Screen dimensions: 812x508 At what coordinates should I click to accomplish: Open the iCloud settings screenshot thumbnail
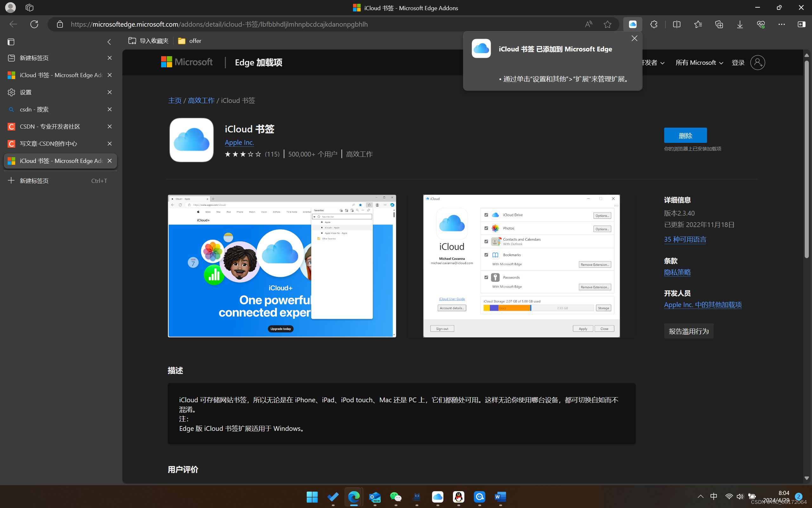pos(521,266)
